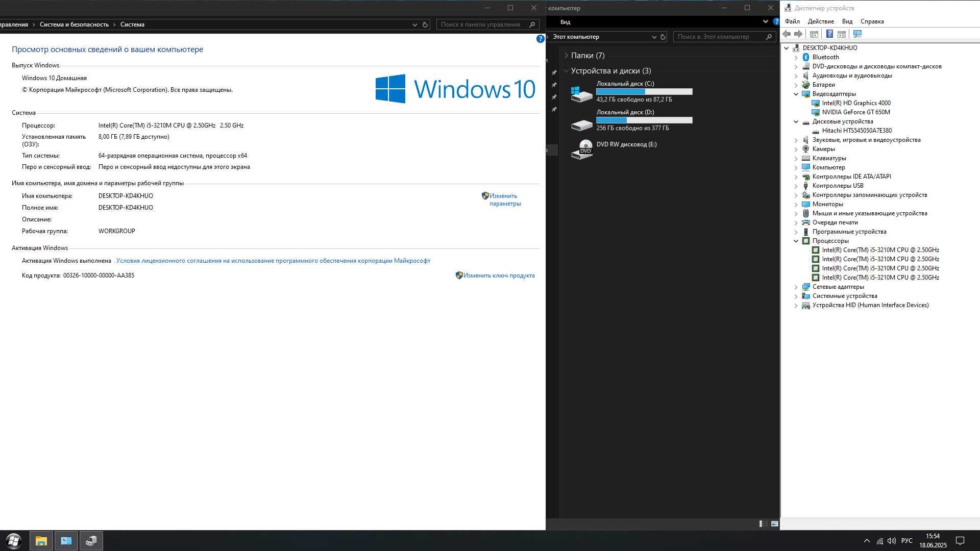Viewport: 980px width, 551px height.
Task: Click Этот компьютер in Explorer address bar
Action: (576, 37)
